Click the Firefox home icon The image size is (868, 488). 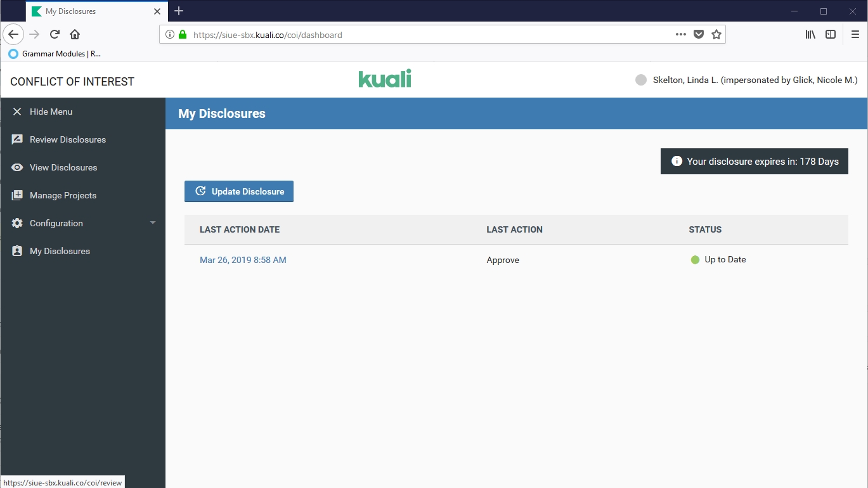click(x=75, y=34)
